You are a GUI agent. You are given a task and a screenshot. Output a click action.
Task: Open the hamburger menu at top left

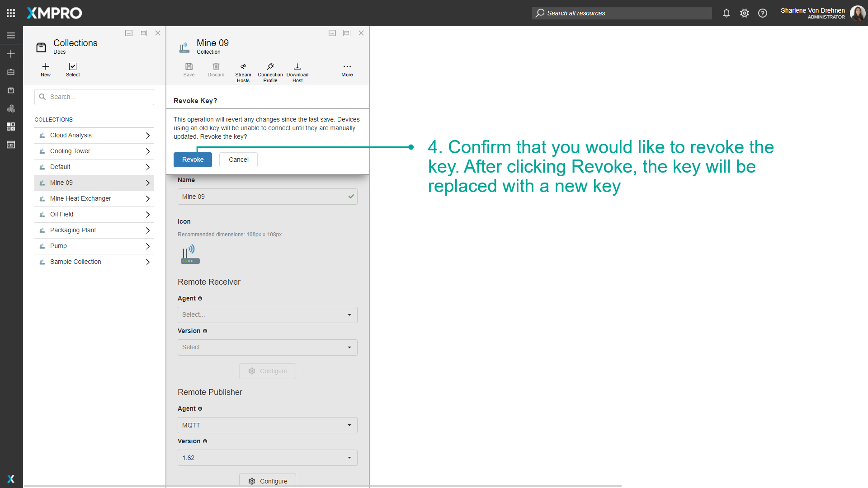coord(11,35)
